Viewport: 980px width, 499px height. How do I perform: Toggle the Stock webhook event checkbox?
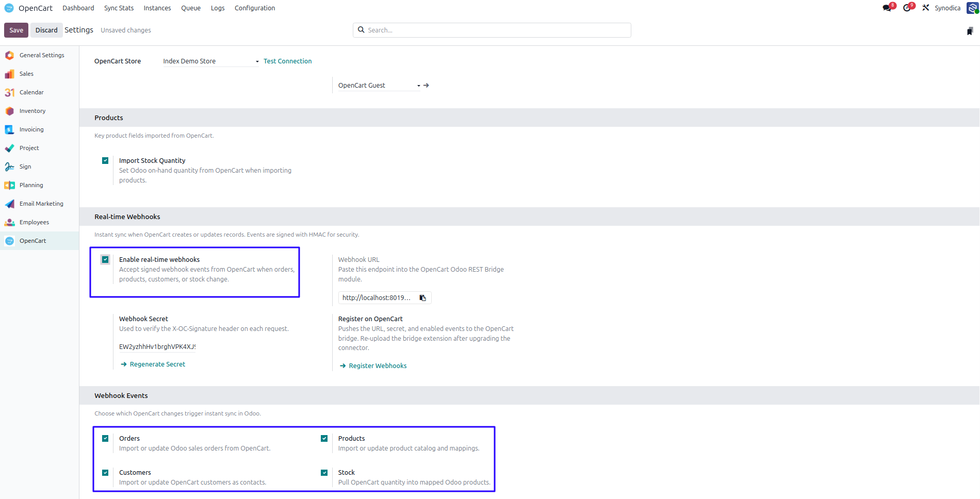point(324,473)
